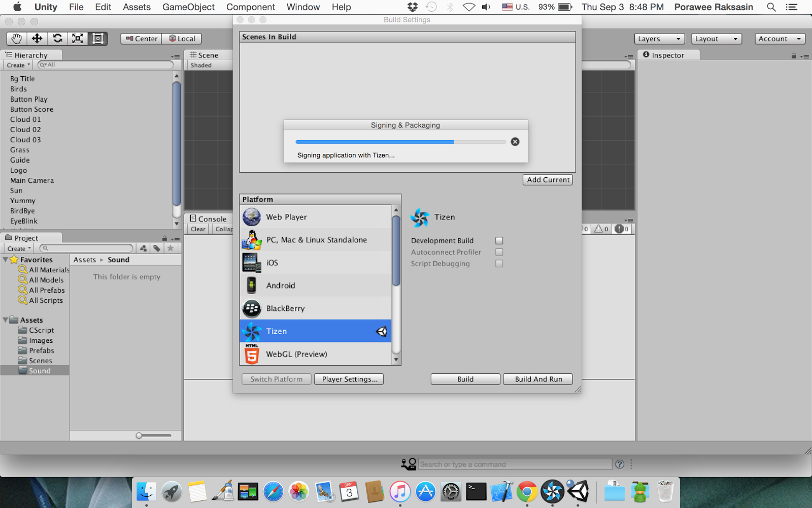Select the Scale tool in toolbar
The height and width of the screenshot is (508, 812).
pos(78,39)
